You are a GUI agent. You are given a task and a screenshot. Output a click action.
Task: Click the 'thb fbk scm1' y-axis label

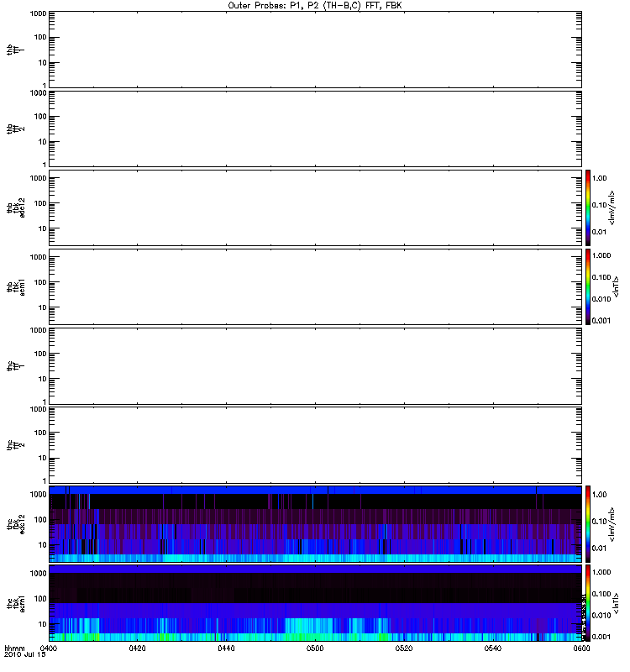pyautogui.click(x=16, y=286)
